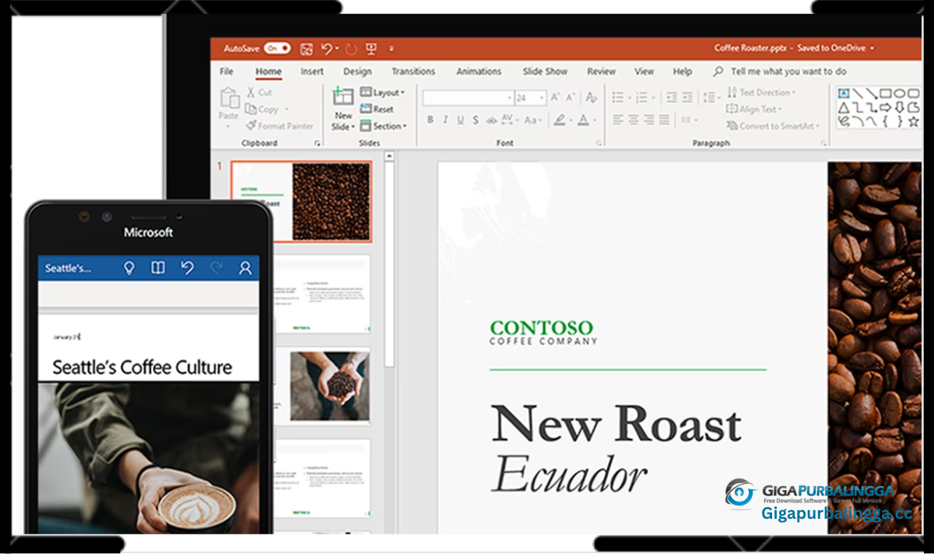Screen dimensions: 934x560
Task: Open the Align Text dropdown
Action: tap(754, 109)
